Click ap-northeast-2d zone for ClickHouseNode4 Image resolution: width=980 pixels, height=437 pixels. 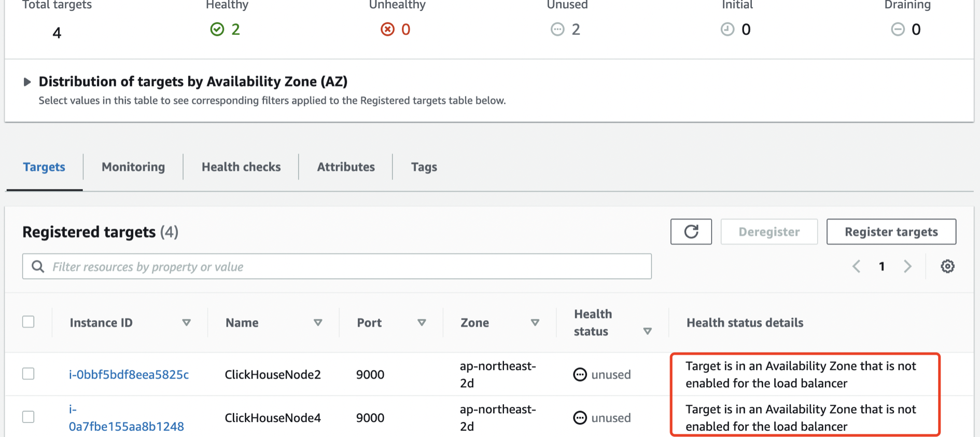tap(498, 418)
